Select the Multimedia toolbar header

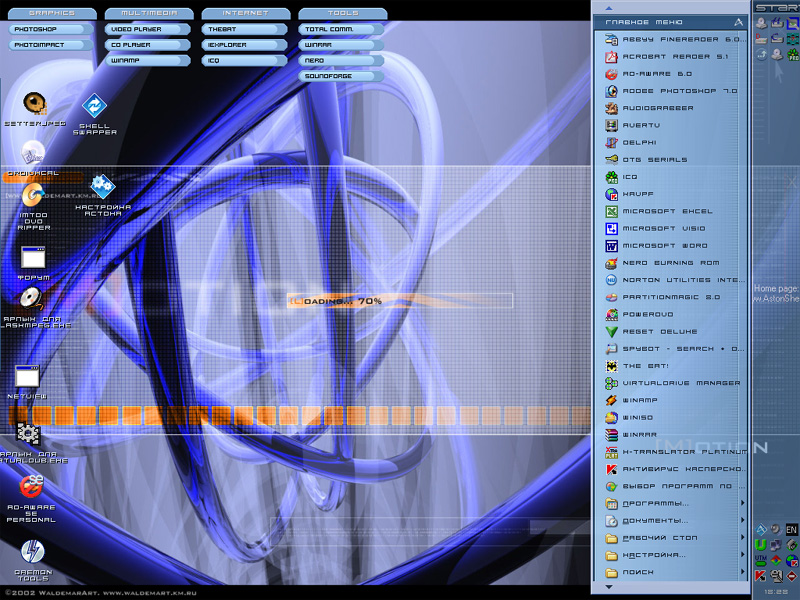[149, 13]
